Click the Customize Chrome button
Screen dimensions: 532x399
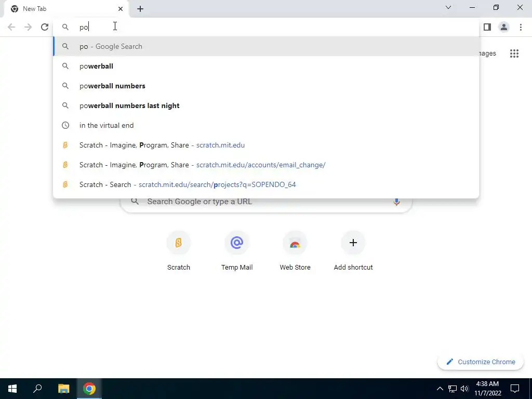481,362
